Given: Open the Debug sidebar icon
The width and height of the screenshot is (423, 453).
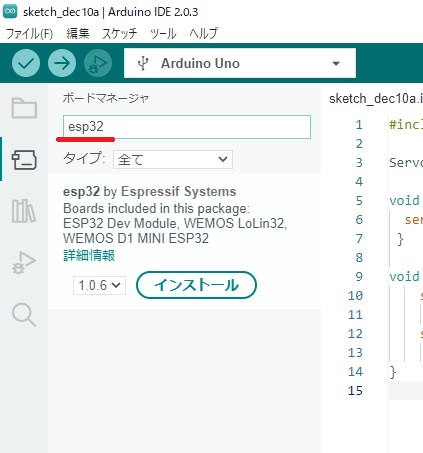Looking at the screenshot, I should tap(24, 263).
